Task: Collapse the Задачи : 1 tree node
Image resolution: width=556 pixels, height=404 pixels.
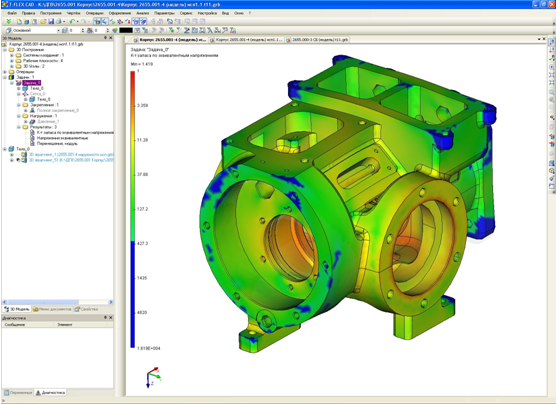Action: click(x=5, y=77)
